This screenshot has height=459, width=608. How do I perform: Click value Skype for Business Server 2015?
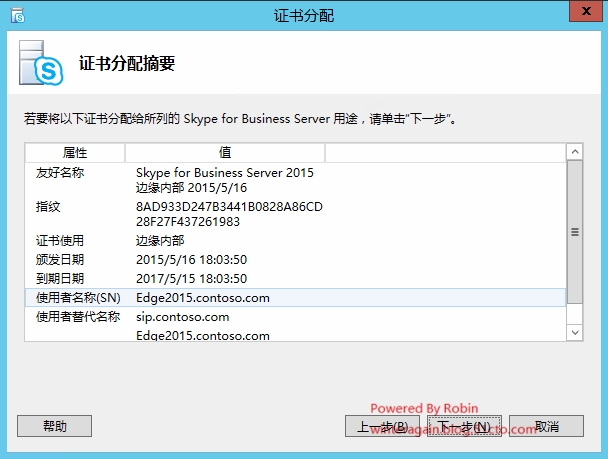click(x=225, y=173)
